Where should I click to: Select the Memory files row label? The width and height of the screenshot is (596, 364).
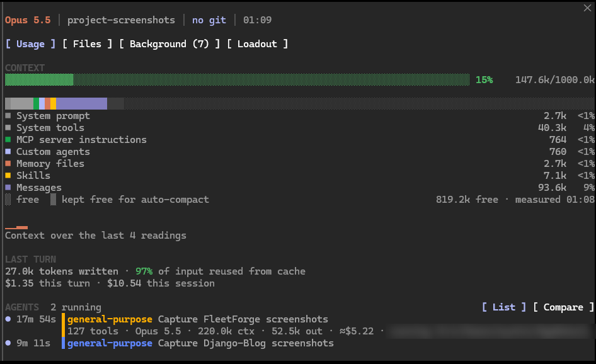(50, 164)
